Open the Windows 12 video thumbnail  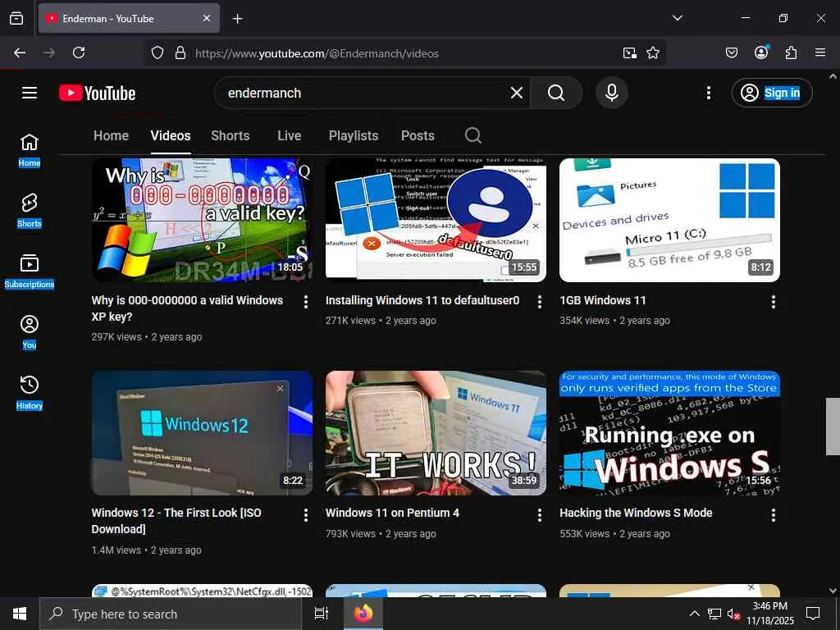pyautogui.click(x=202, y=433)
